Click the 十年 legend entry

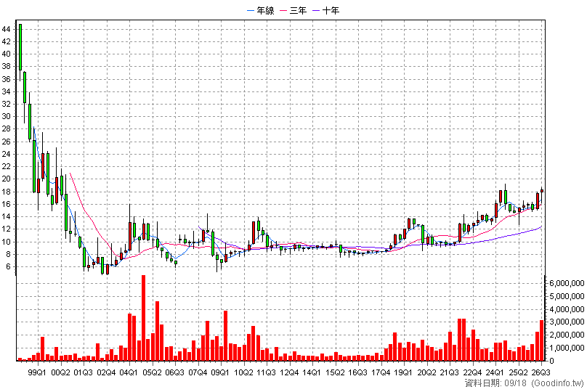coord(326,10)
